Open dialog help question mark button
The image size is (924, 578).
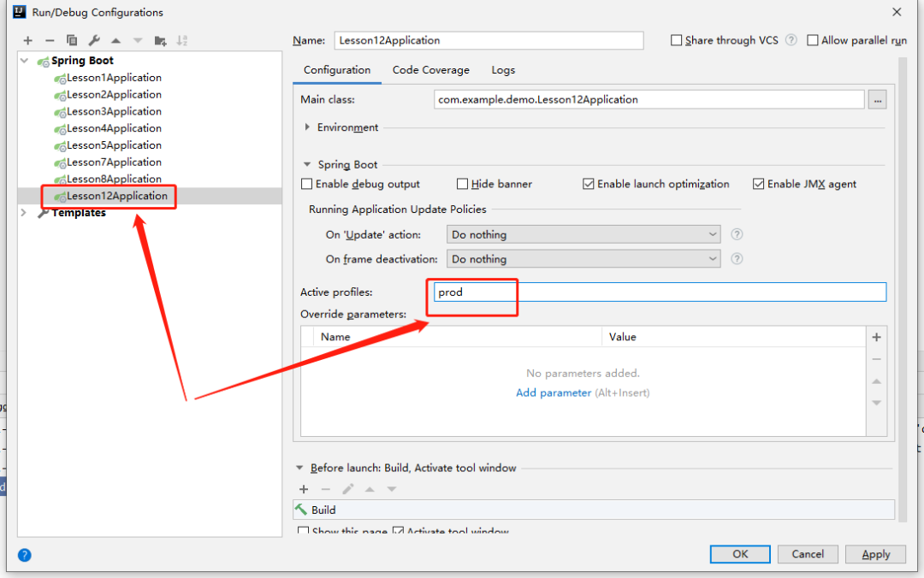(24, 555)
